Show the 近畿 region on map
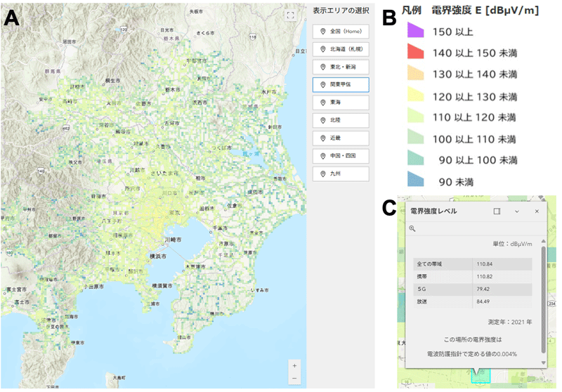Viewport: 562px width, 392px height. [341, 138]
